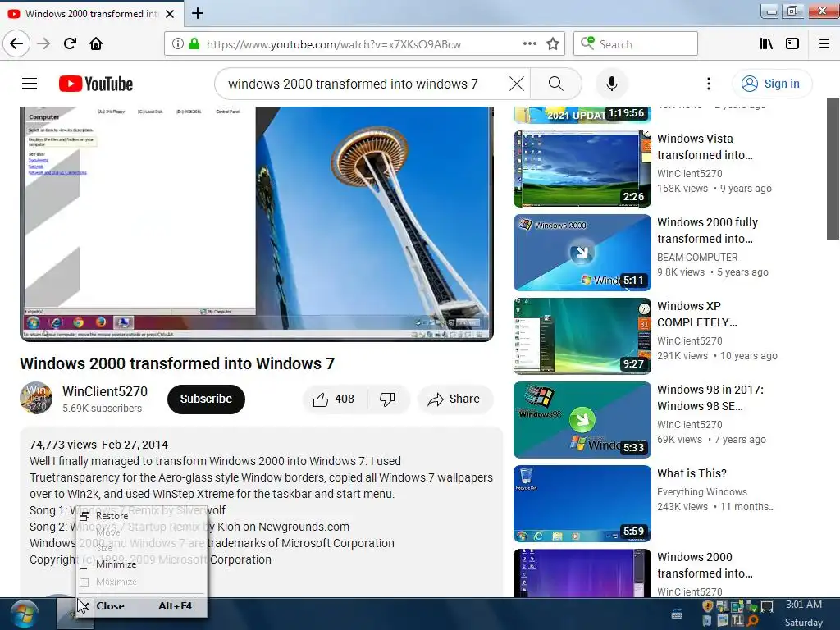Select Size in the window context menu
The width and height of the screenshot is (840, 630).
pyautogui.click(x=141, y=548)
